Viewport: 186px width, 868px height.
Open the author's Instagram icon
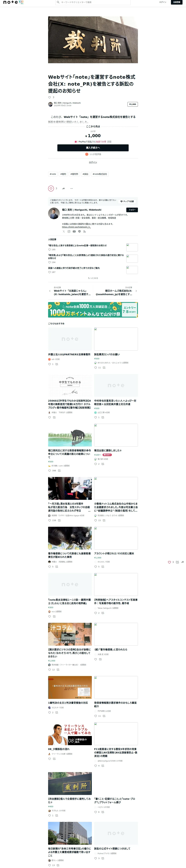pos(69,231)
